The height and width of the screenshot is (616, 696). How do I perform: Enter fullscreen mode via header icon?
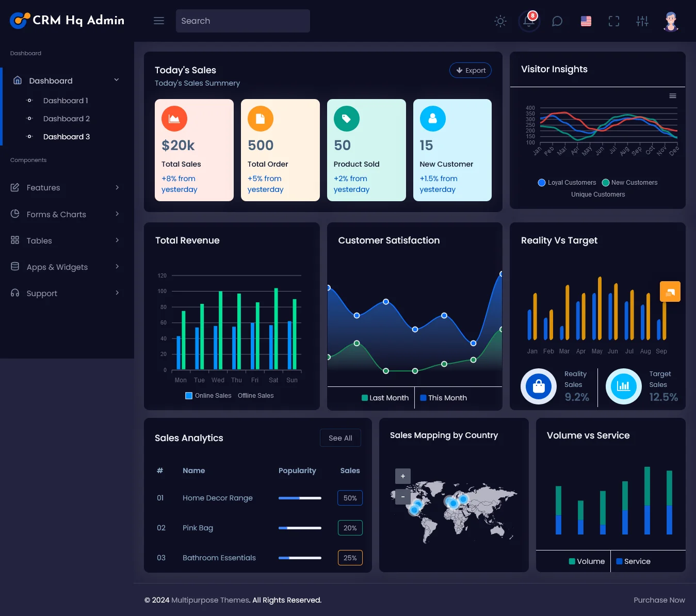[x=613, y=21]
